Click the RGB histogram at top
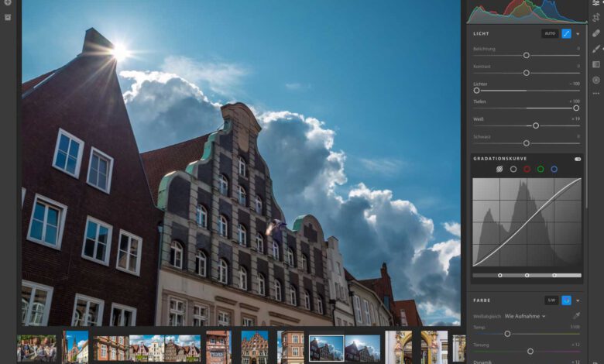 point(527,12)
